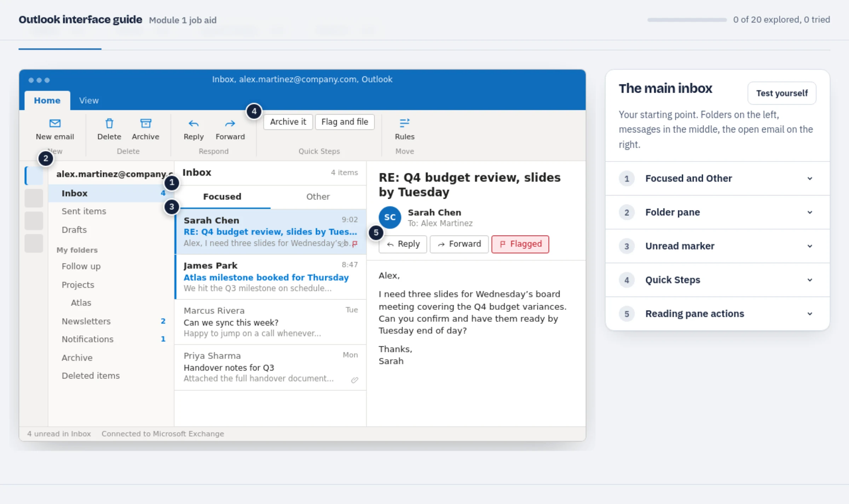849x504 pixels.
Task: Expand the Focused and Other section
Action: coord(717,178)
